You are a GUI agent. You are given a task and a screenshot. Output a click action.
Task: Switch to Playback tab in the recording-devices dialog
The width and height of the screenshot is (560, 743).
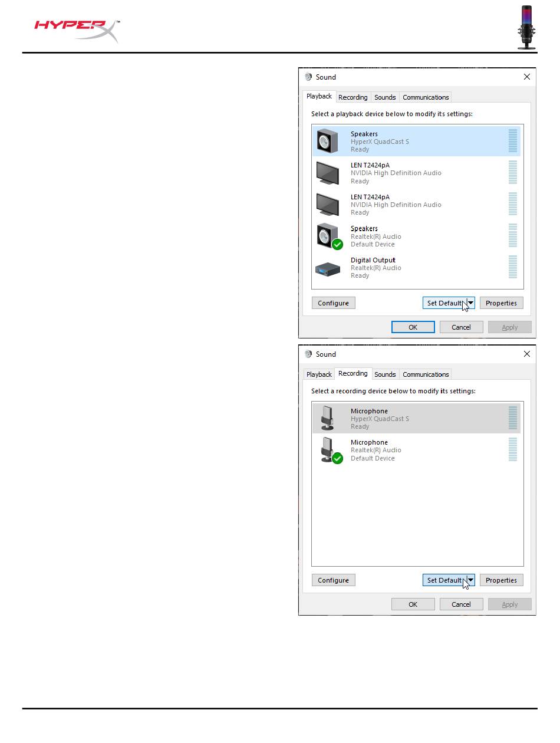pos(319,374)
